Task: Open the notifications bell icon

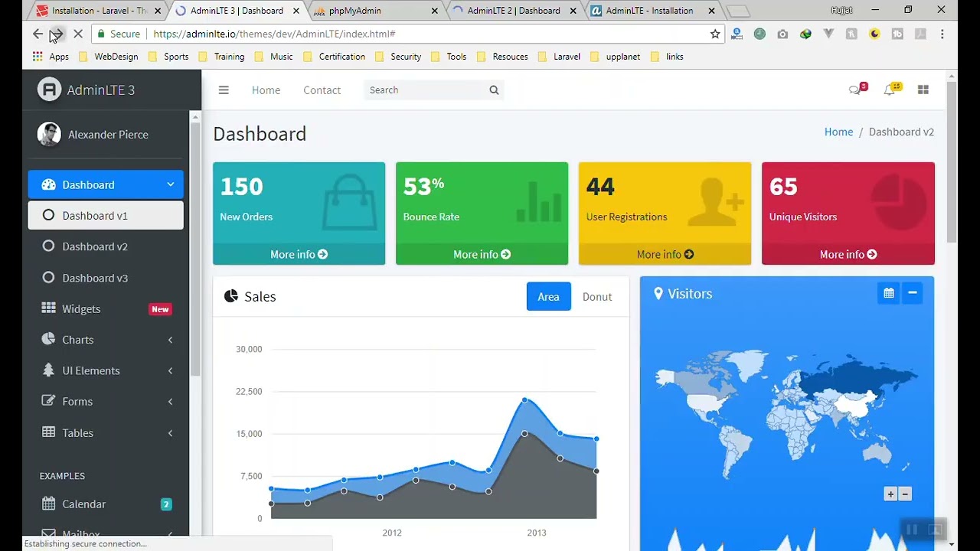Action: click(x=889, y=90)
